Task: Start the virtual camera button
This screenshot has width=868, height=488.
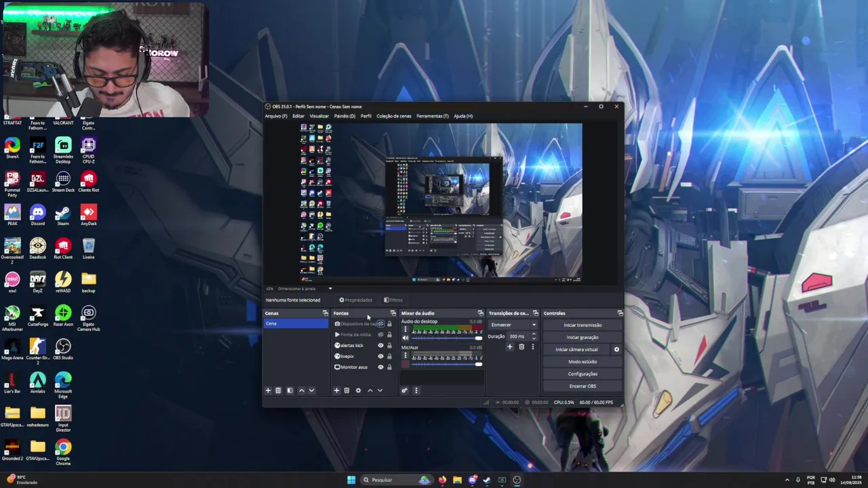Action: coord(576,350)
